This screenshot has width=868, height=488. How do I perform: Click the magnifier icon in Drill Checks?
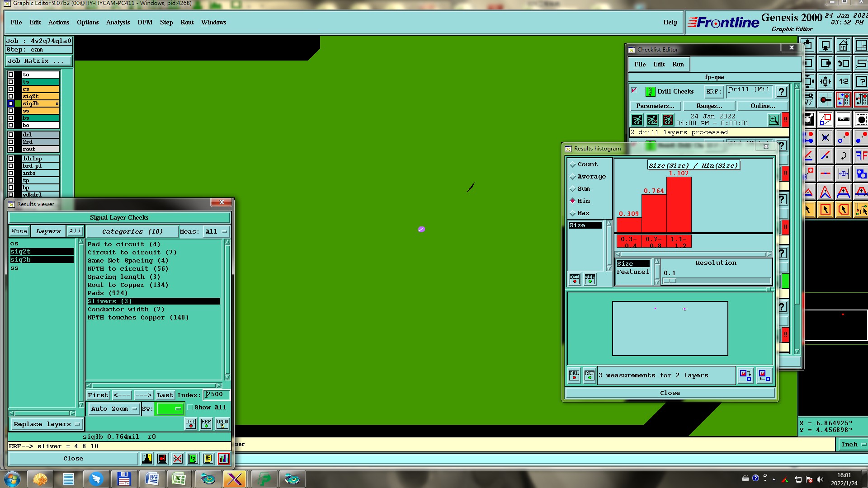(x=774, y=120)
